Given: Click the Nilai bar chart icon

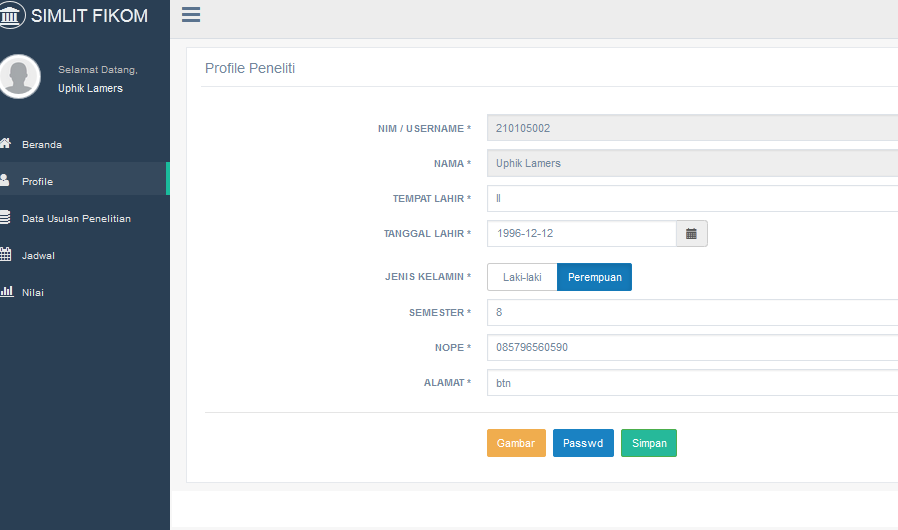Looking at the screenshot, I should [x=6, y=291].
